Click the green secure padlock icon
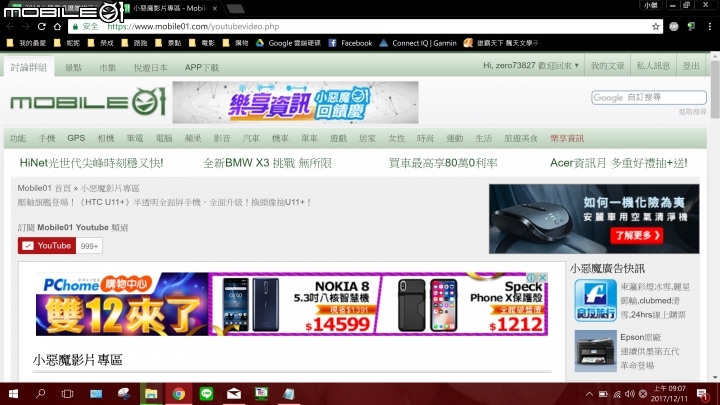Screen dimensions: 720x405 click(75, 27)
